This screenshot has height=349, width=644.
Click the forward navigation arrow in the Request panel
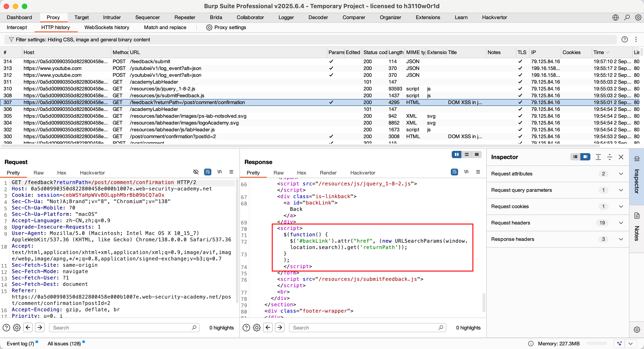(40, 327)
